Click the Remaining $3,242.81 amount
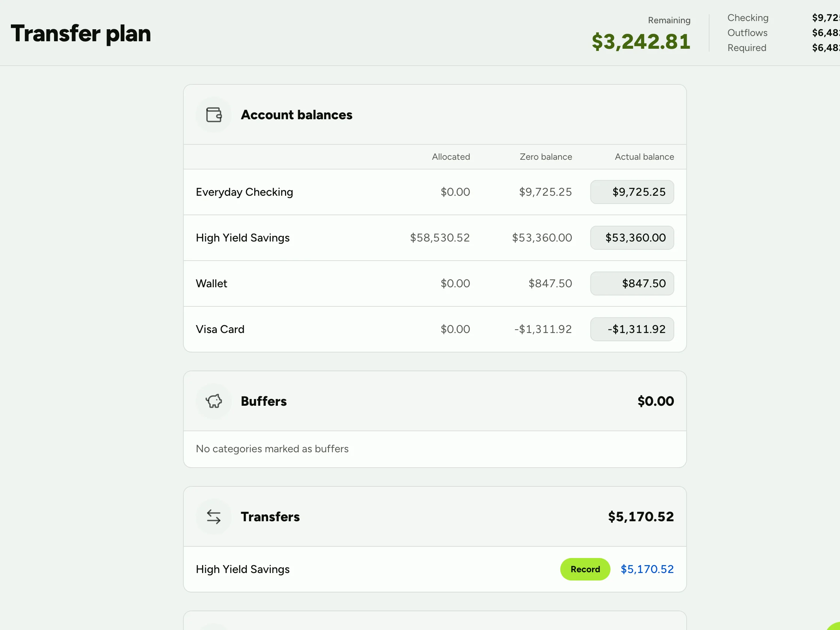This screenshot has width=840, height=630. tap(641, 41)
